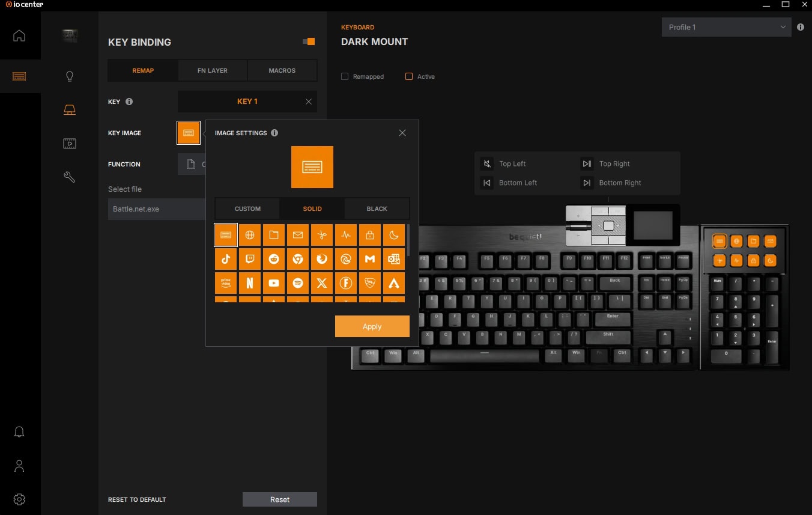The height and width of the screenshot is (515, 812).
Task: Open the wrench tools sidebar icon
Action: 70,177
